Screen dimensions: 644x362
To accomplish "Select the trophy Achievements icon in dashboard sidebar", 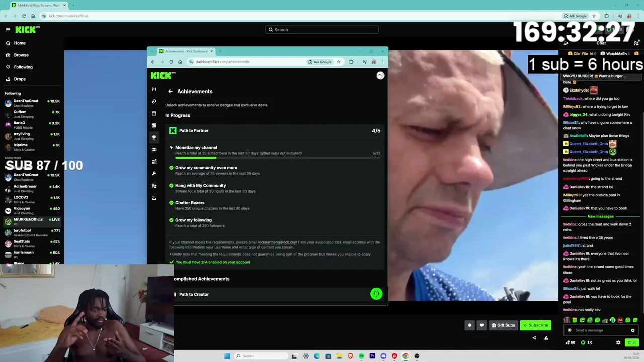I will tap(154, 137).
